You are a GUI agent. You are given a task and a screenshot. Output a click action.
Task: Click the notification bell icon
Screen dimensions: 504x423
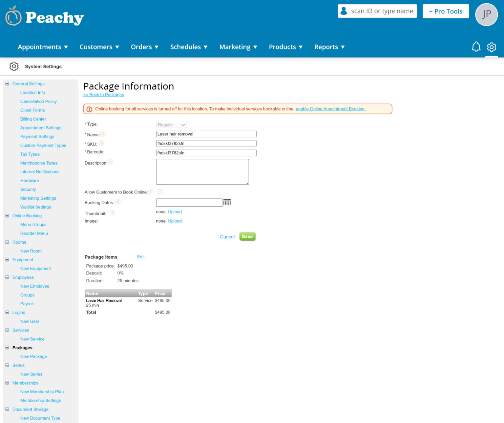[x=476, y=47]
